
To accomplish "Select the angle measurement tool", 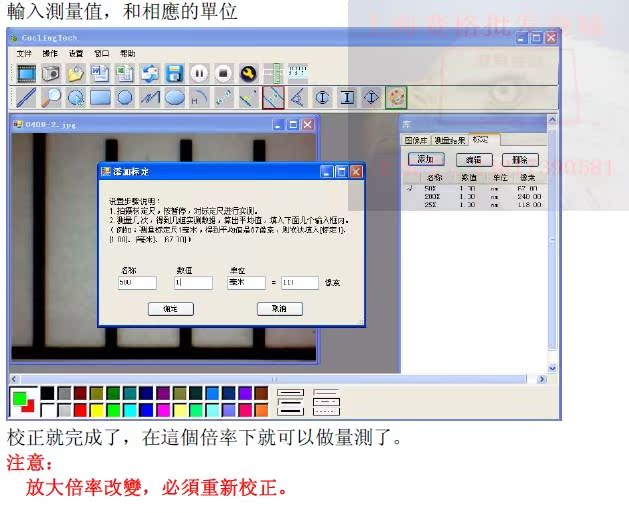I will coord(298,97).
